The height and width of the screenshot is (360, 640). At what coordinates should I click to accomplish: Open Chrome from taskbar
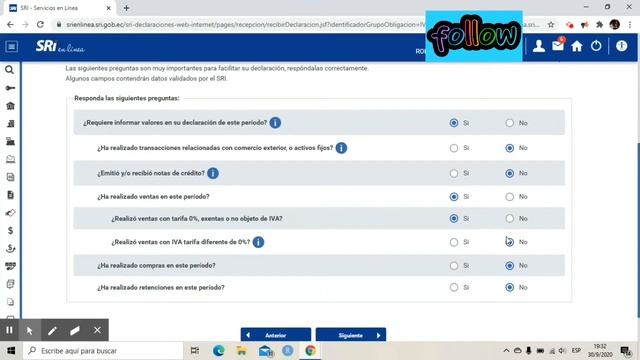click(310, 351)
